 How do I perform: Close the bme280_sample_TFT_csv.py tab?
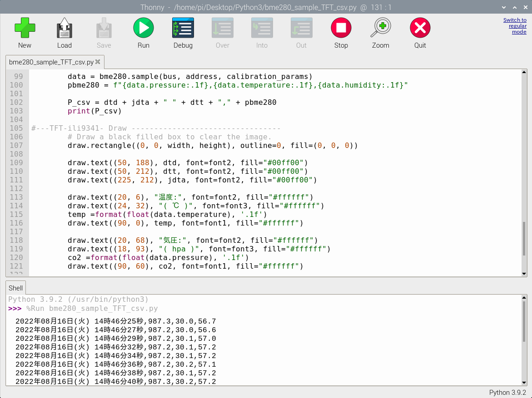97,62
